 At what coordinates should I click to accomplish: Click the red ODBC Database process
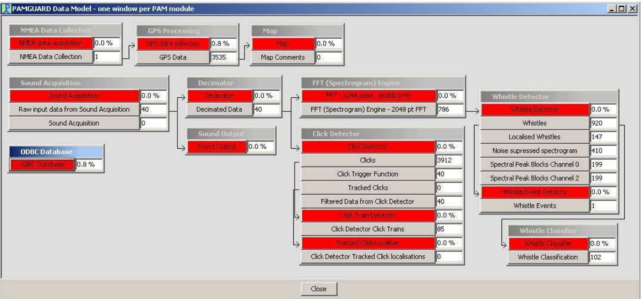coord(42,164)
